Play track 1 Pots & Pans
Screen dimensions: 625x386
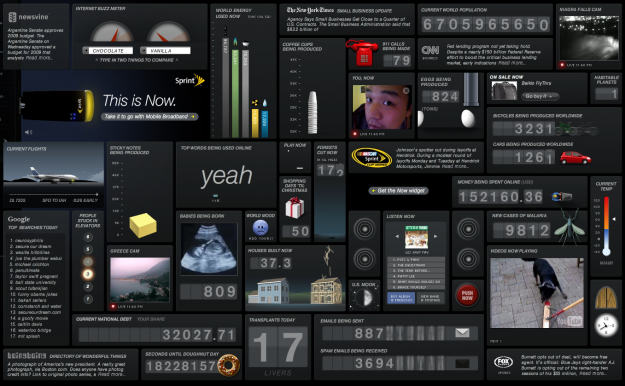[416, 260]
